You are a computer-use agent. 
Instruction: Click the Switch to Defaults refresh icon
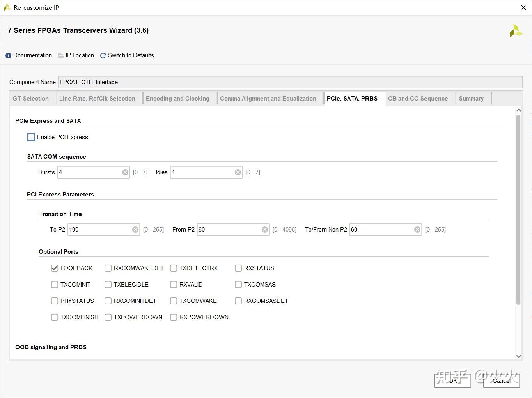pos(103,56)
